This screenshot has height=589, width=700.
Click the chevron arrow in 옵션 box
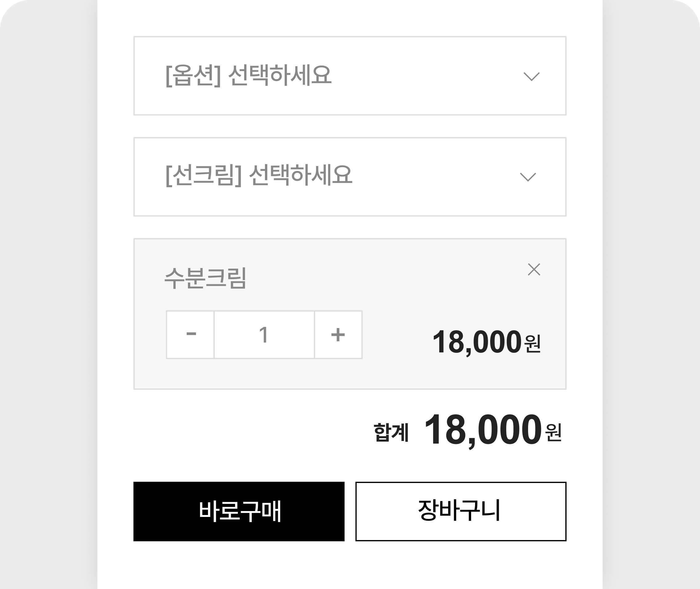pos(531,76)
